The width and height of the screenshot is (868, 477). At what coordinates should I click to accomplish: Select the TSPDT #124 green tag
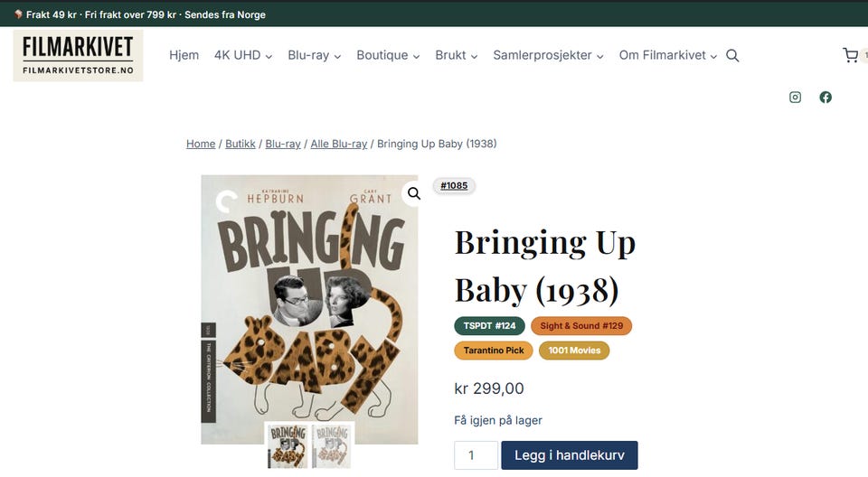(489, 326)
